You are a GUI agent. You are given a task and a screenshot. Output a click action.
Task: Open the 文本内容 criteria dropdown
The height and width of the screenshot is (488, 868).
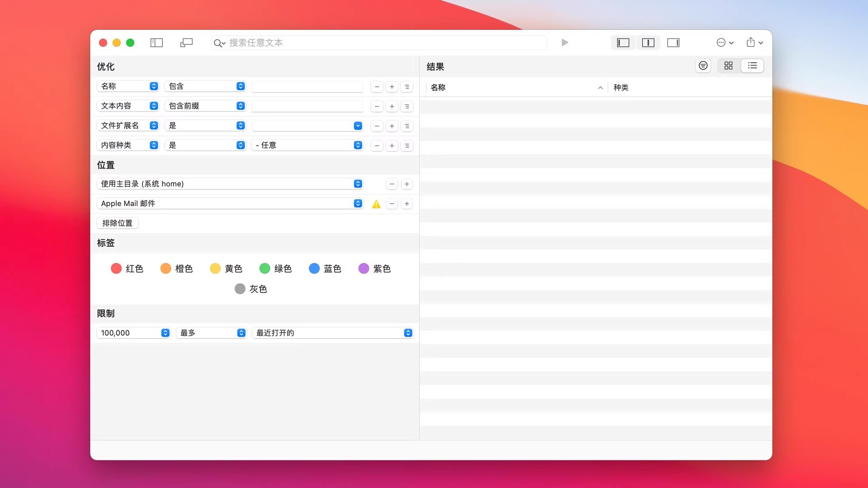(x=128, y=106)
